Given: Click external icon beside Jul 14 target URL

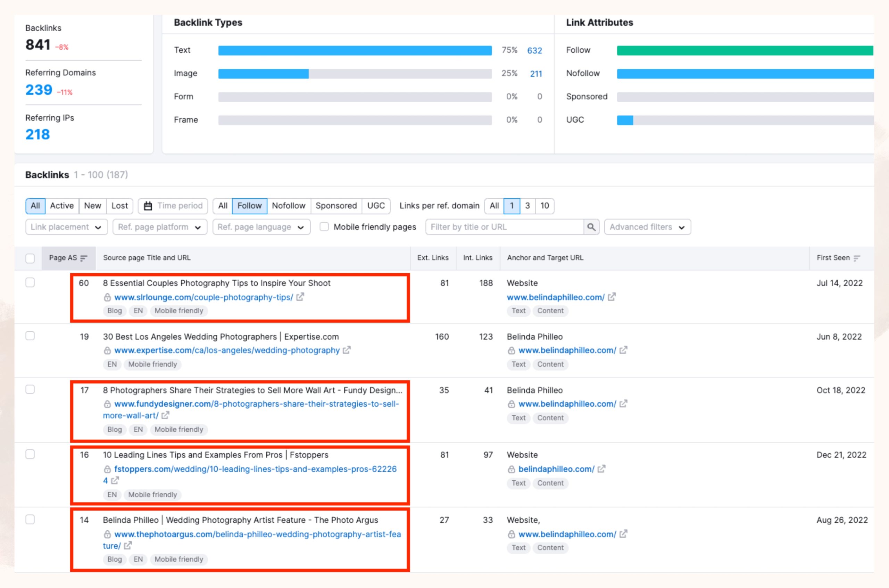Looking at the screenshot, I should click(612, 297).
